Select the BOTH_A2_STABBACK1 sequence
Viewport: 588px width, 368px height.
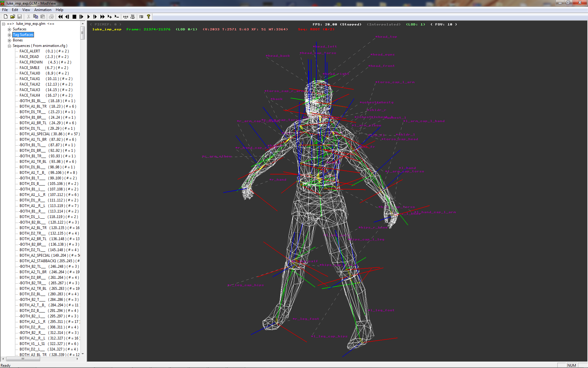[49, 261]
